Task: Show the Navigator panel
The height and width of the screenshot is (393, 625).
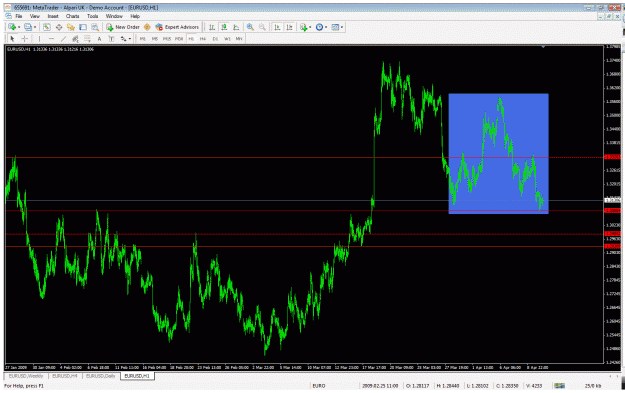Action: click(x=71, y=27)
